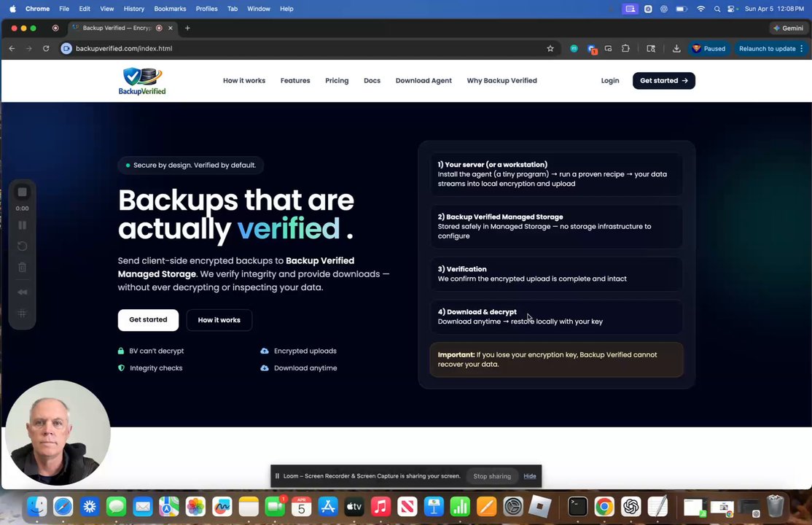Click the dark Get started header button
This screenshot has width=812, height=525.
[x=664, y=81]
